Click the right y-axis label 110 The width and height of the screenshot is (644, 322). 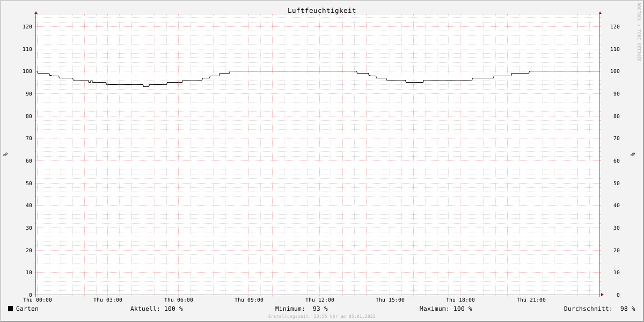click(x=615, y=49)
